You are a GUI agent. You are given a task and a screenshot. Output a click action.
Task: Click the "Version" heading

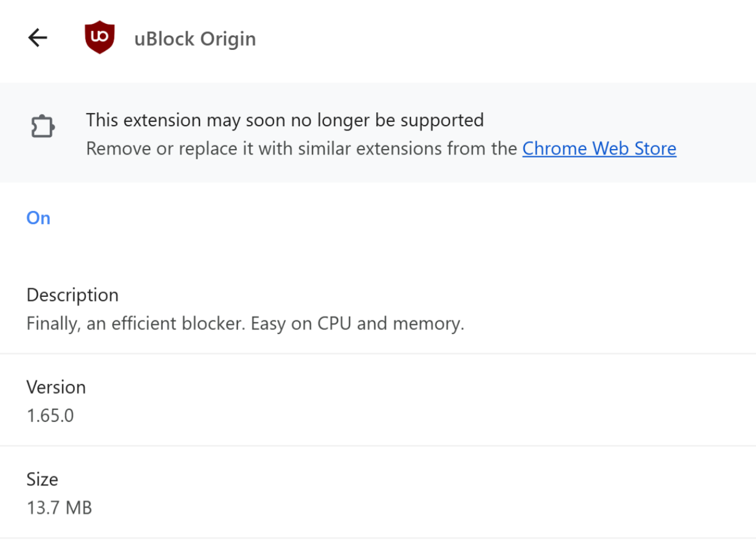point(56,387)
